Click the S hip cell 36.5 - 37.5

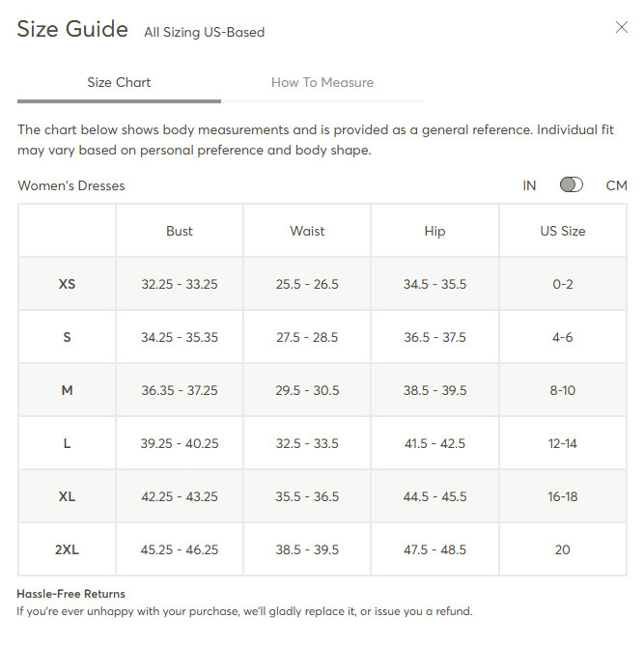pos(434,337)
